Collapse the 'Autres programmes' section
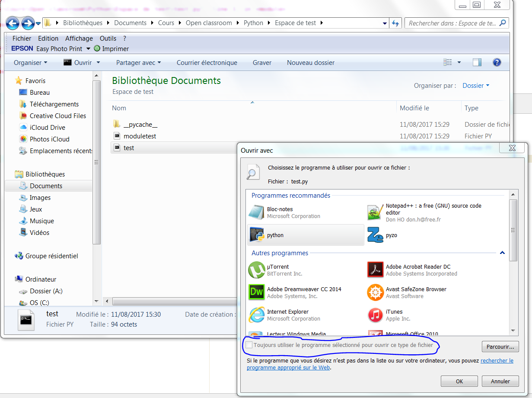 point(502,253)
